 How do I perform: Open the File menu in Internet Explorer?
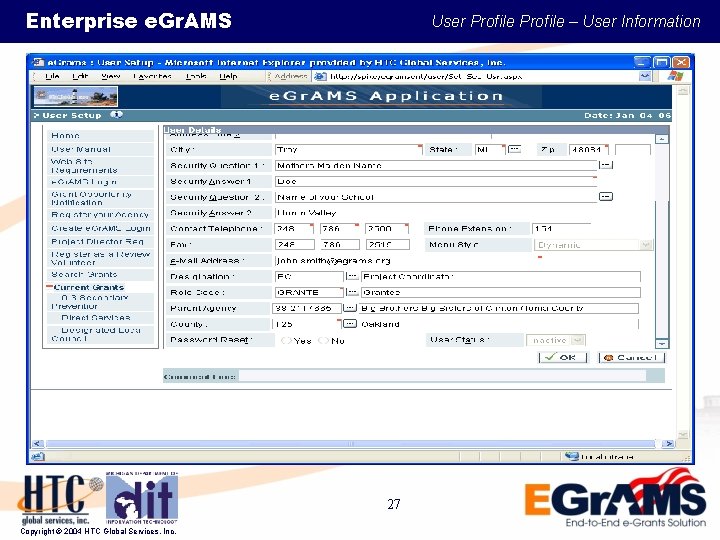click(52, 76)
